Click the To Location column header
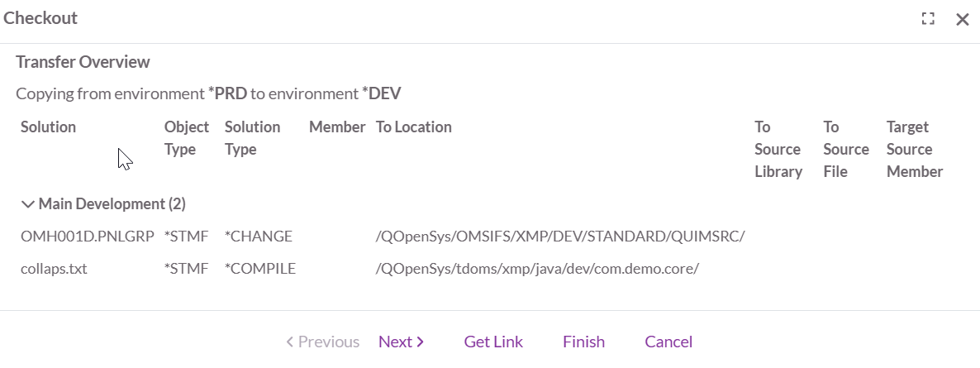The width and height of the screenshot is (980, 368). click(413, 127)
